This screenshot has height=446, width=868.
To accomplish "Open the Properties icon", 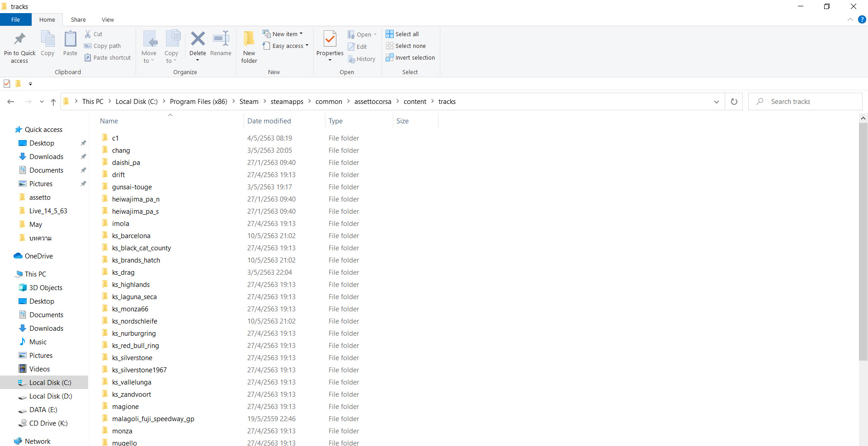I will pyautogui.click(x=330, y=39).
